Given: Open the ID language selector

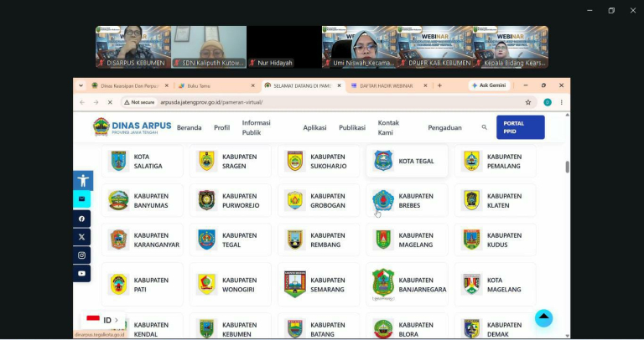Looking at the screenshot, I should (102, 320).
